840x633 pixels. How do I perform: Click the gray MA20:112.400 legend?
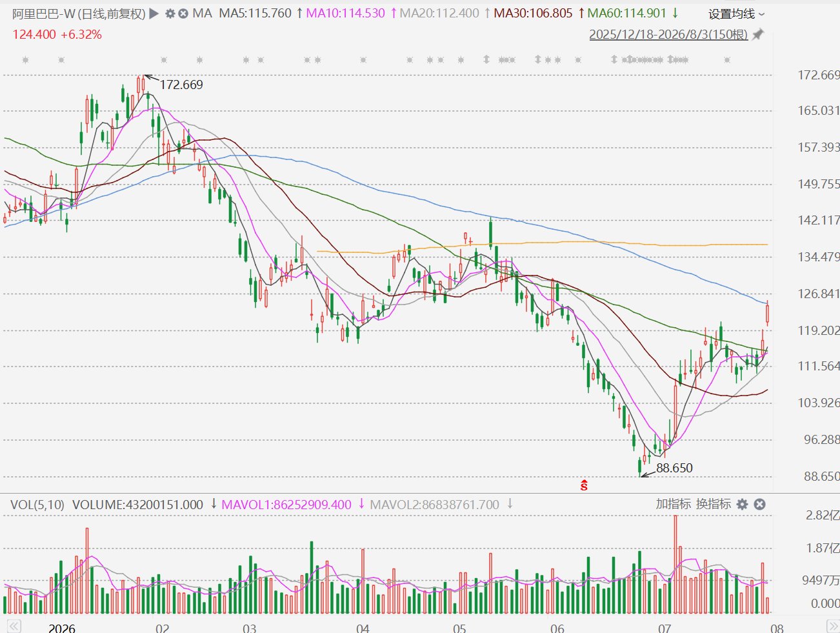(439, 13)
